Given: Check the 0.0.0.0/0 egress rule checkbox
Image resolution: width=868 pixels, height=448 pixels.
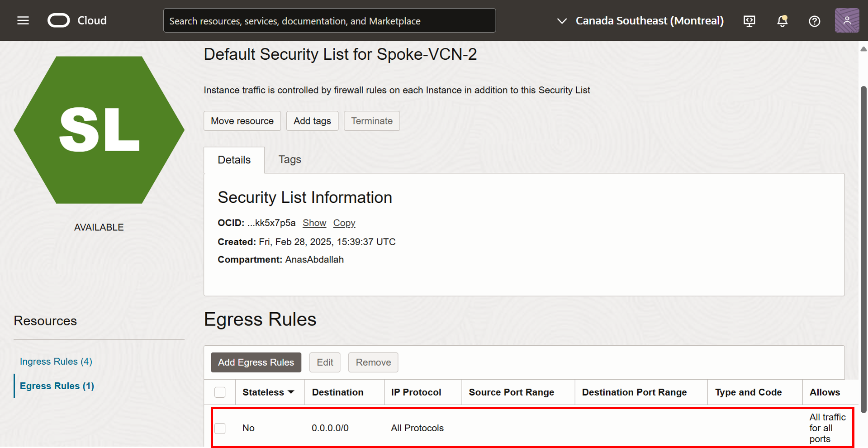Looking at the screenshot, I should pyautogui.click(x=220, y=428).
